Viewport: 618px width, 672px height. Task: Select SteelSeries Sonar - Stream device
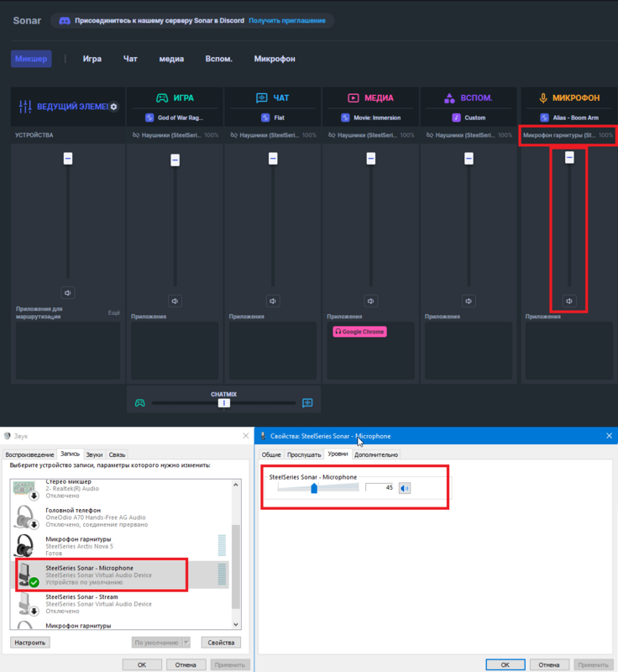(120, 603)
